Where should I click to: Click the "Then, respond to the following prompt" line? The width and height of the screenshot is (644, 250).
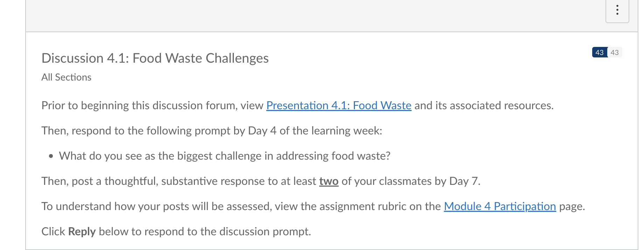pyautogui.click(x=211, y=131)
